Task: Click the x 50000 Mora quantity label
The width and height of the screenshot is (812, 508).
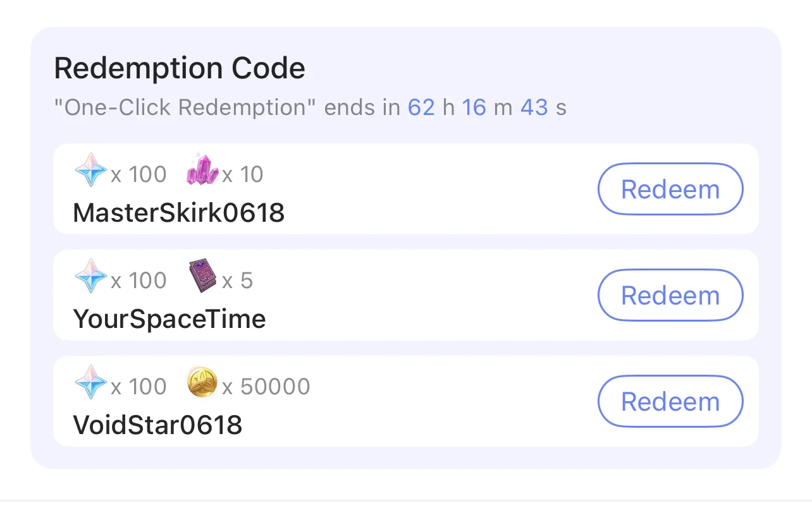Action: pos(267,386)
